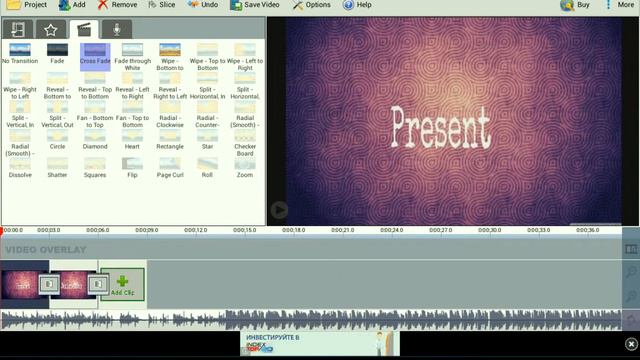Select Wipe - Top to Bottom transition
This screenshot has height=360, width=640.
click(207, 57)
